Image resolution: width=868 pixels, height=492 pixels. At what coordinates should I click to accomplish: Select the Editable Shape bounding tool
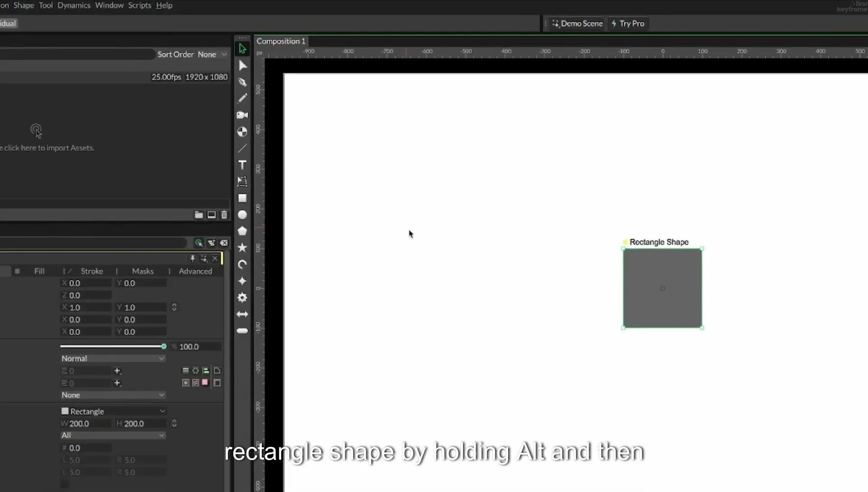click(x=242, y=181)
